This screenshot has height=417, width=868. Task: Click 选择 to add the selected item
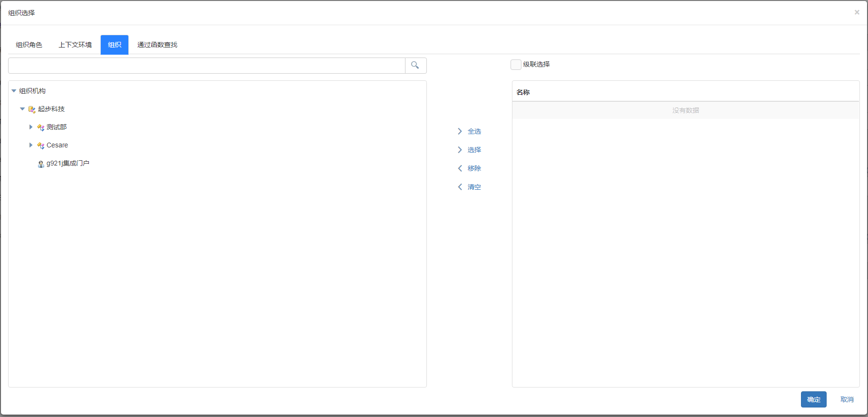[470, 150]
